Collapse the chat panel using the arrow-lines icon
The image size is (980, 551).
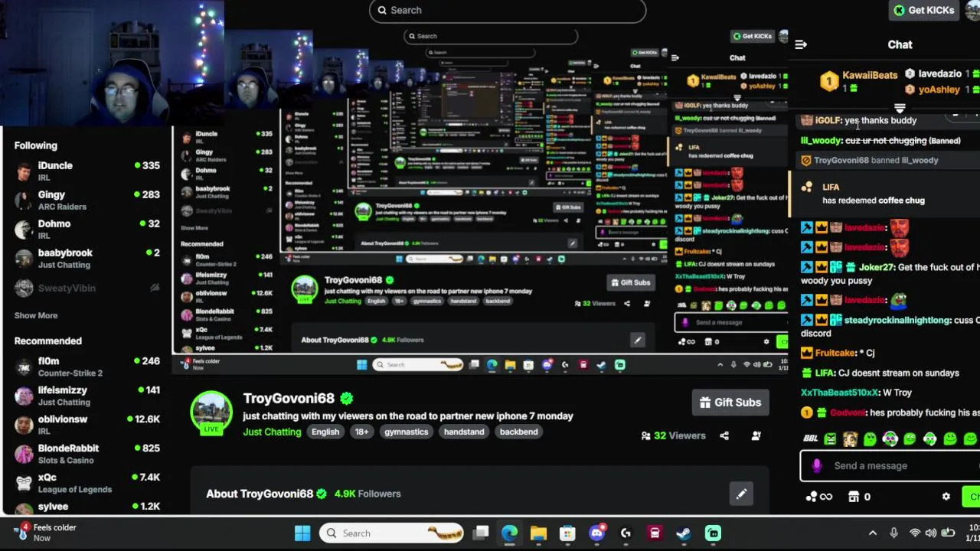coord(801,44)
